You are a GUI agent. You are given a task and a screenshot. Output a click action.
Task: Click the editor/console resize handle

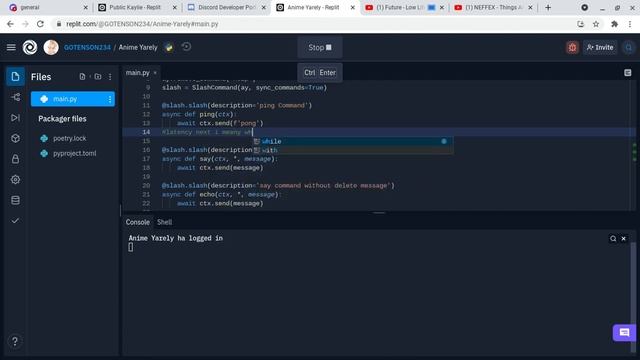coord(379,213)
